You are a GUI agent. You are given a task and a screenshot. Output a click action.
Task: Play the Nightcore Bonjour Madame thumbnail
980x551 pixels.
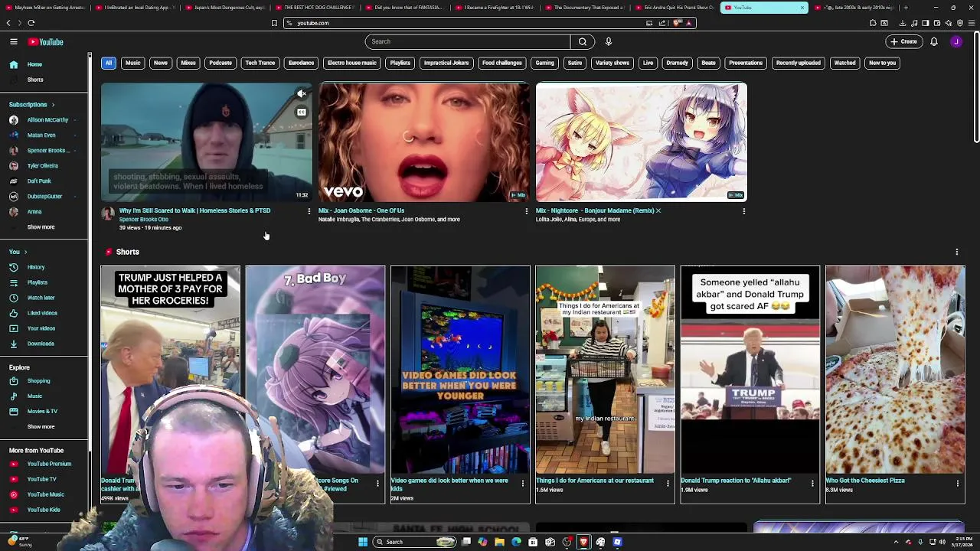click(642, 142)
